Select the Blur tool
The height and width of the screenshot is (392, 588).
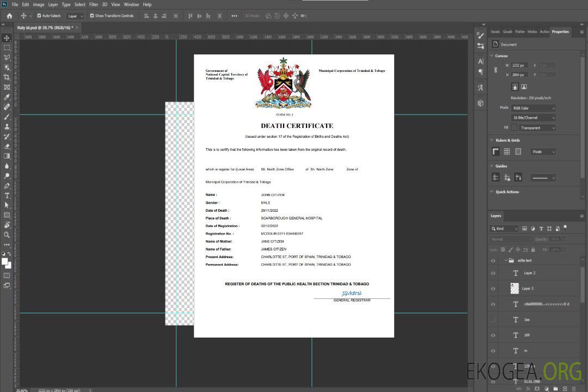pos(7,166)
